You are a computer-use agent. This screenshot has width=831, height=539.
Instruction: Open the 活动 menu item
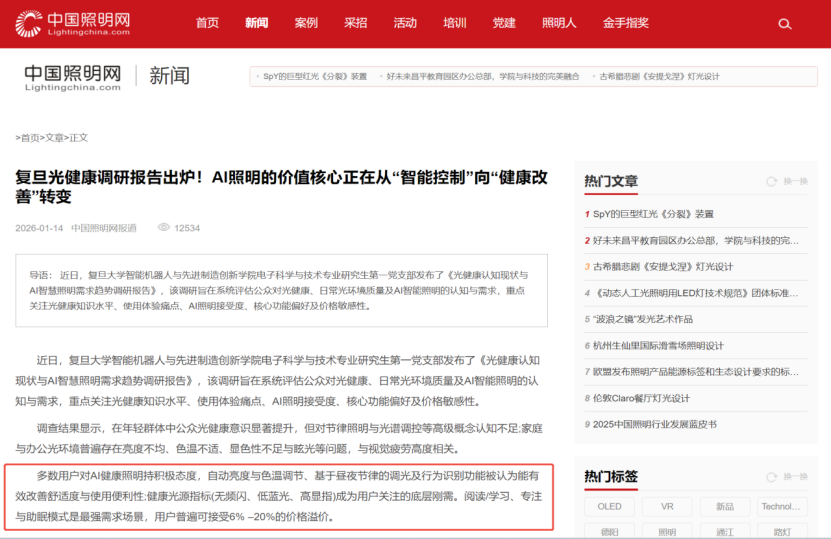tap(405, 23)
